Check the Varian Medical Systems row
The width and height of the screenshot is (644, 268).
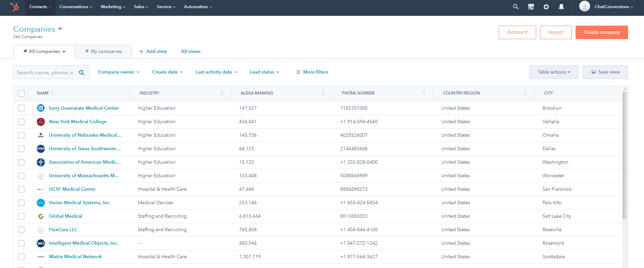pos(21,203)
